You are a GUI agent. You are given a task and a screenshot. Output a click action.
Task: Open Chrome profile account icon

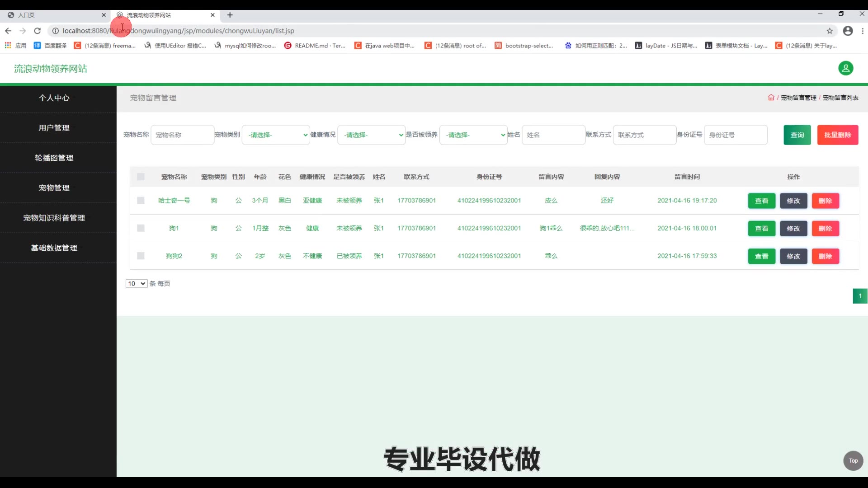(x=848, y=31)
